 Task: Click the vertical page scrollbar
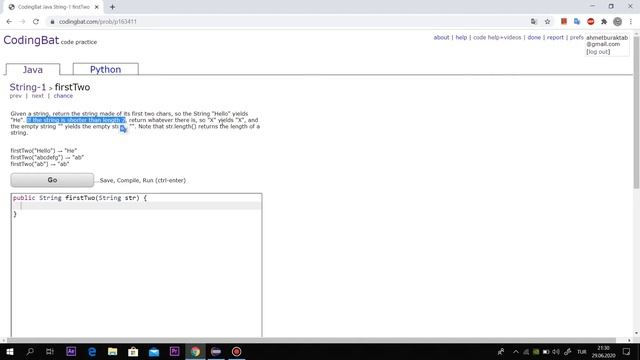coord(636,112)
